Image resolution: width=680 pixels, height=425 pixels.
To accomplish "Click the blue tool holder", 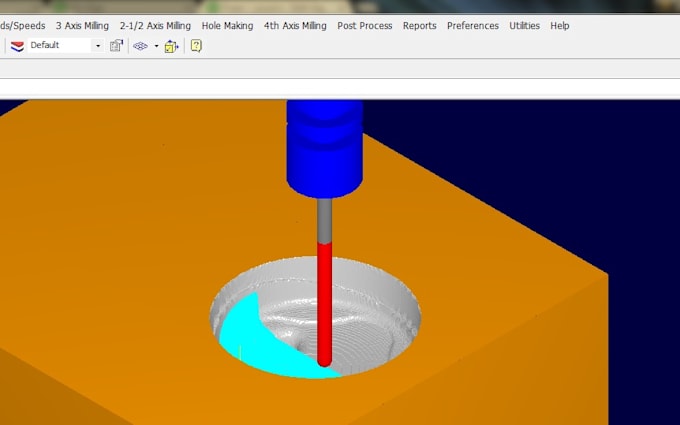I will tap(325, 150).
